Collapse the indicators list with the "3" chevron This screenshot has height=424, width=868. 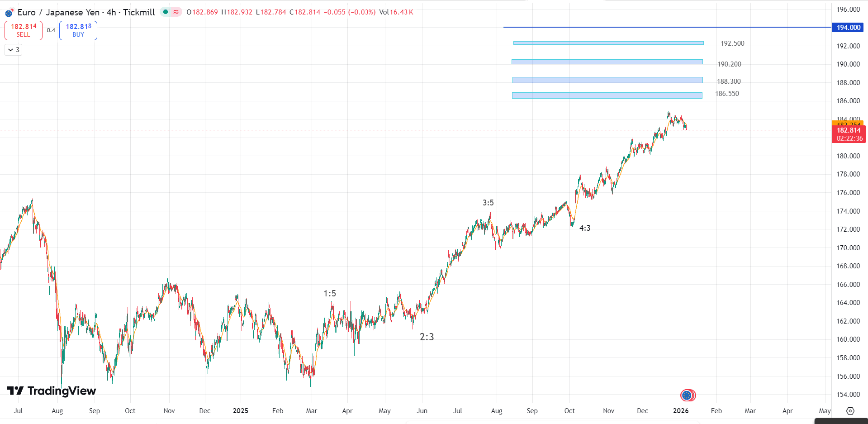coord(13,49)
